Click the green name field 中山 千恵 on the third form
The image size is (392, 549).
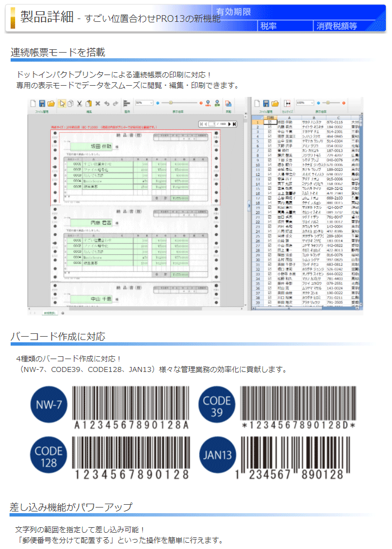pos(91,299)
